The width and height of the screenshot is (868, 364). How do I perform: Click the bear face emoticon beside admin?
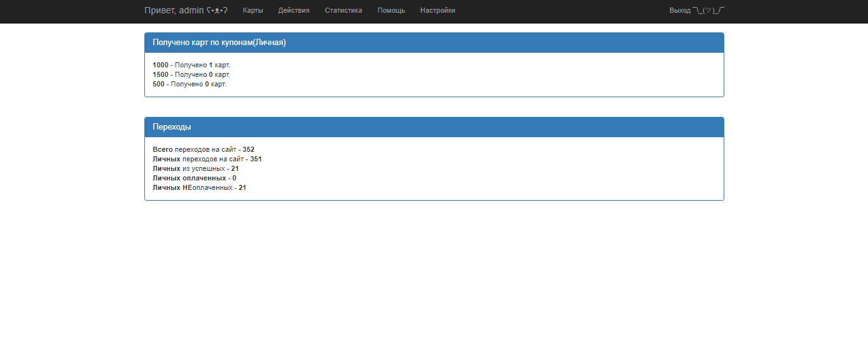click(x=217, y=10)
